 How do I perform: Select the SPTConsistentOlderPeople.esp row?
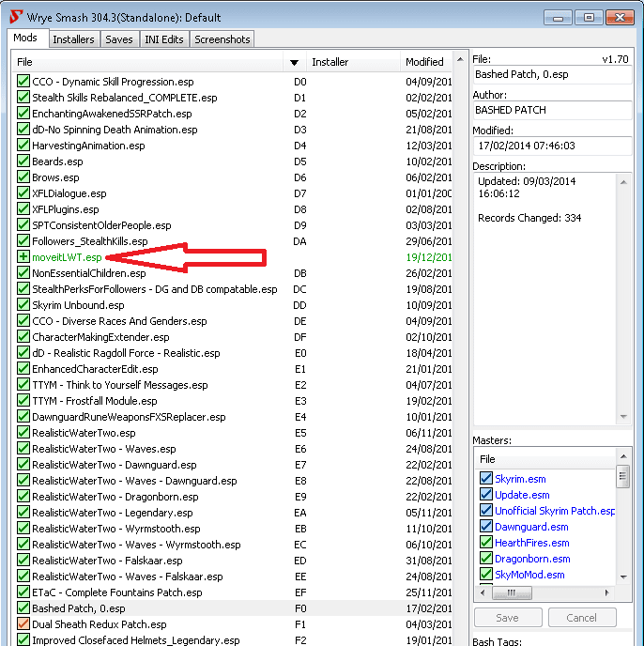pyautogui.click(x=233, y=225)
